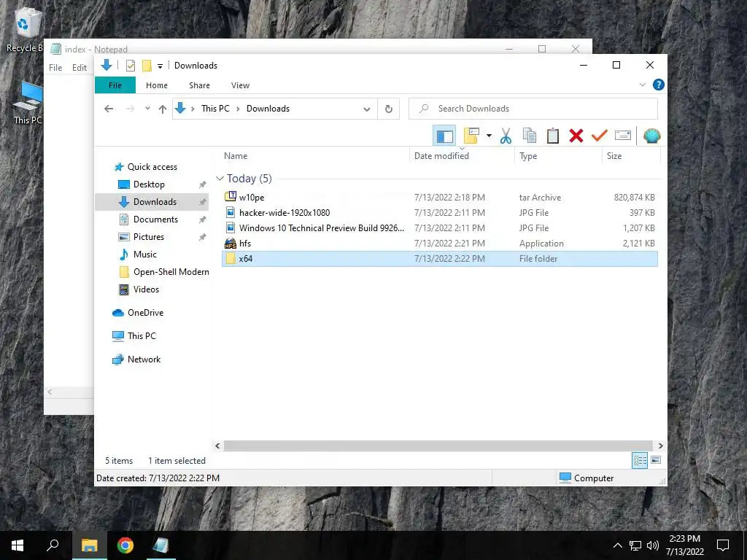The image size is (747, 560).
Task: Open dropdown arrow beside folder options icon
Action: [489, 136]
